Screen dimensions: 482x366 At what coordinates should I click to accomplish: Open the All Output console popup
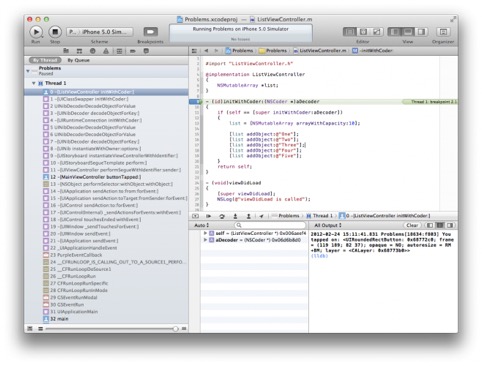[x=328, y=225]
